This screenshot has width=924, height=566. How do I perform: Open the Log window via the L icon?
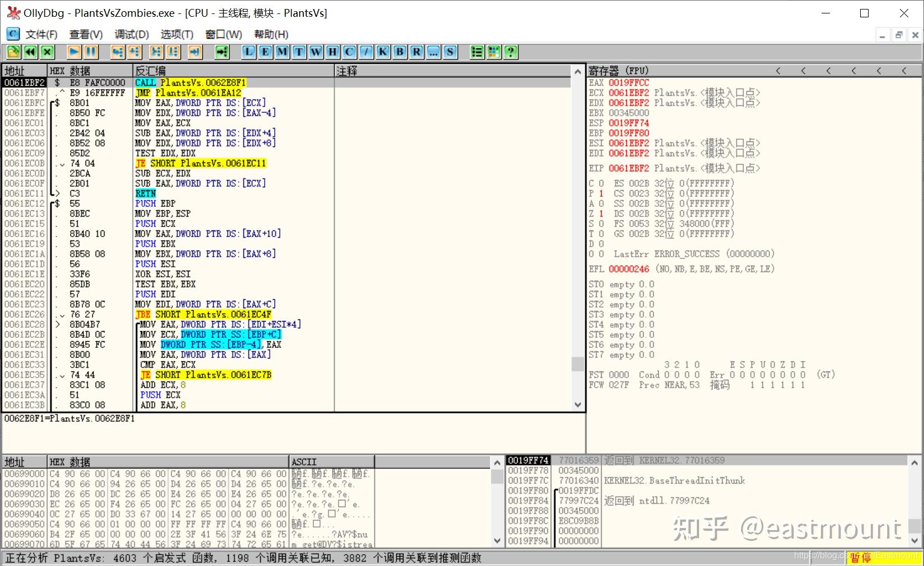tap(247, 51)
